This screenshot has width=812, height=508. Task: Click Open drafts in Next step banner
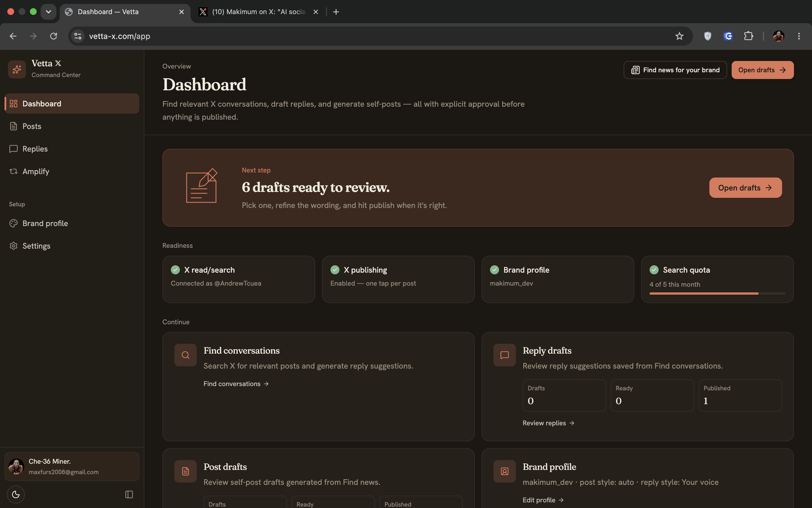745,187
